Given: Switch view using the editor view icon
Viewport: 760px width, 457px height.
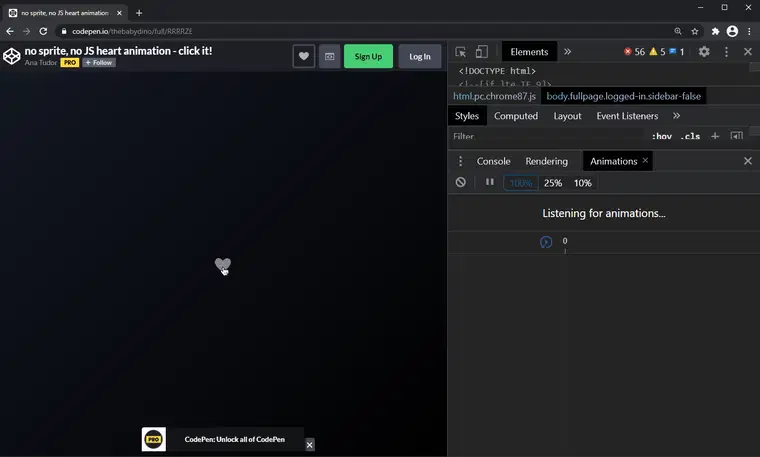Looking at the screenshot, I should click(329, 57).
